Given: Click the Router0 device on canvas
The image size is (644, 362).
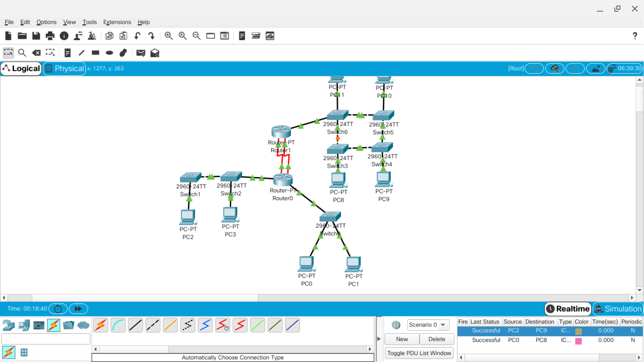Looking at the screenshot, I should (282, 180).
